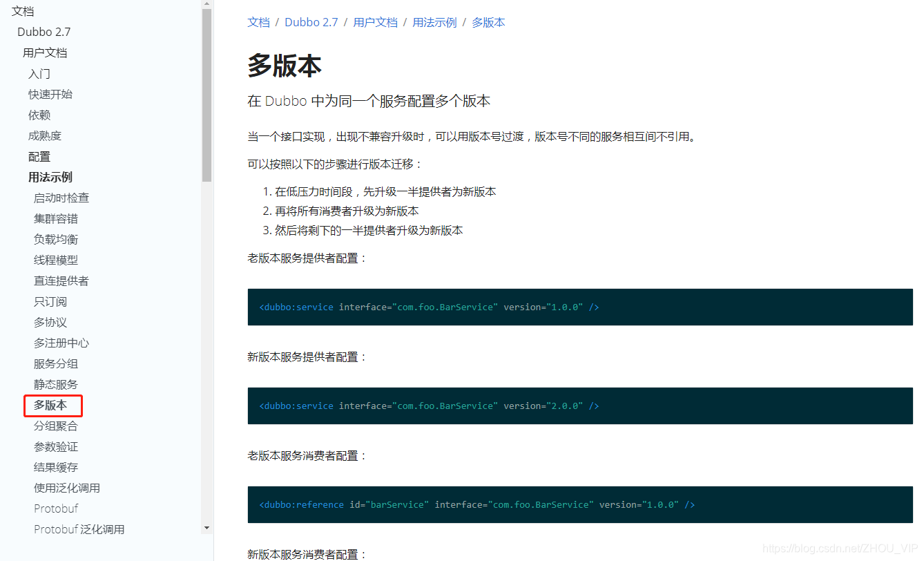Screen dimensions: 924x561
Task: Select the Protobuf sidebar entry
Action: pyautogui.click(x=56, y=508)
